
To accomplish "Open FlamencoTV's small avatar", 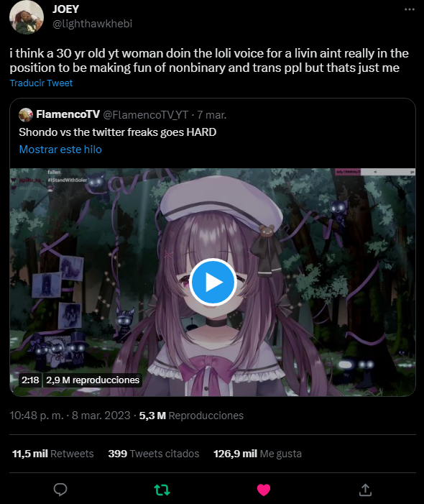I will tap(26, 115).
